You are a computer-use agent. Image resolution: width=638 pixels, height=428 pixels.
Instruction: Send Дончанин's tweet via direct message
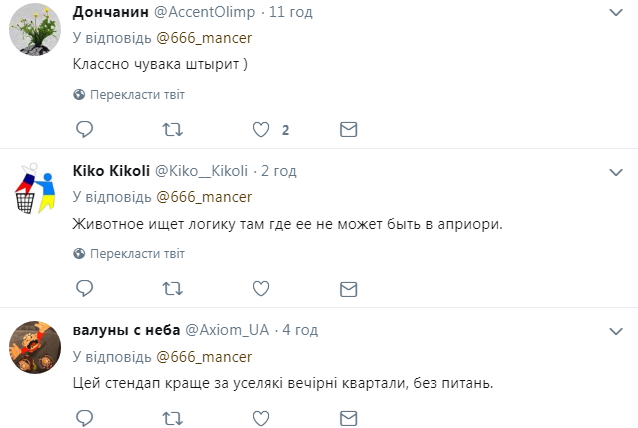348,130
